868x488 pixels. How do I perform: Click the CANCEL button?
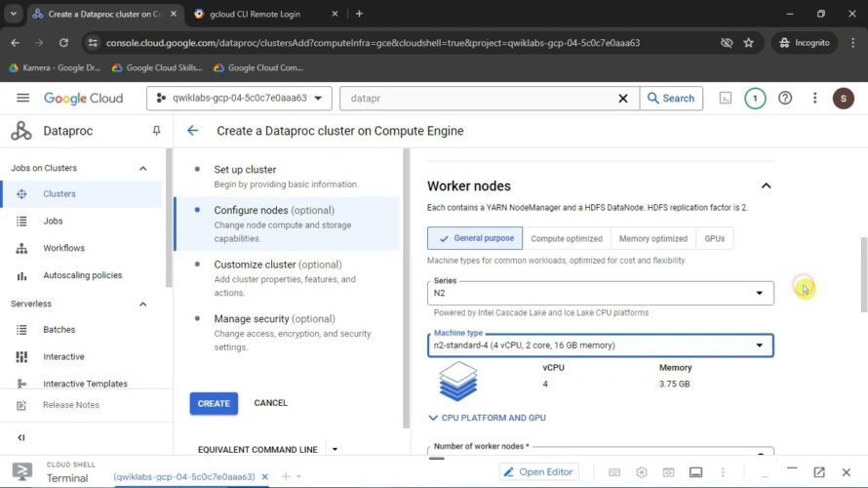coord(271,403)
